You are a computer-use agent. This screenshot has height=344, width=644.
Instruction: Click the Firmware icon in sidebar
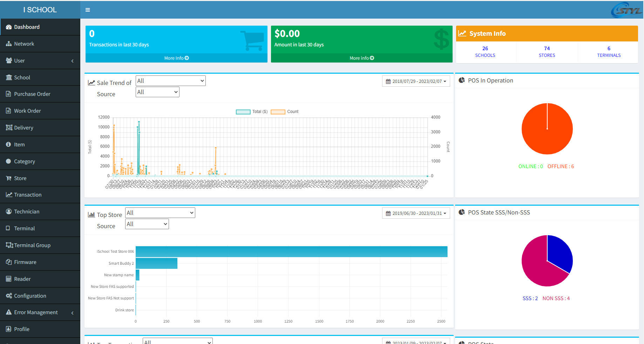(9, 262)
